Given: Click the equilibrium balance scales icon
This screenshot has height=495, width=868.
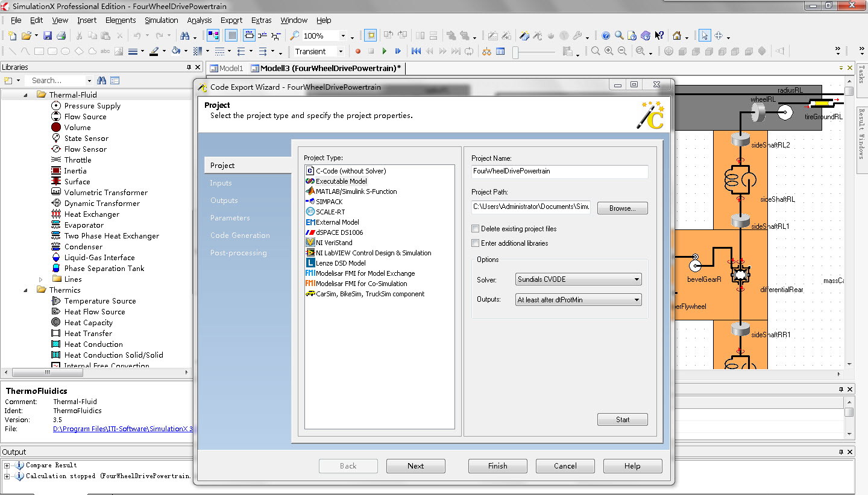Looking at the screenshot, I should [x=486, y=52].
